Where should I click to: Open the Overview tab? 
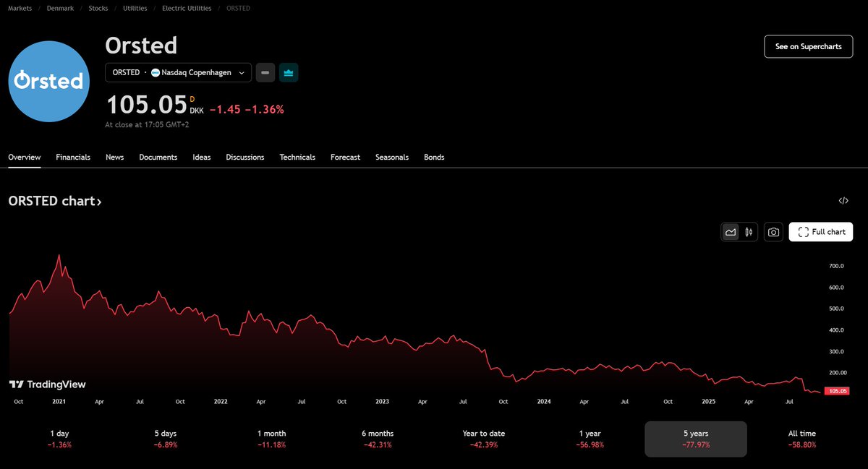click(x=25, y=157)
